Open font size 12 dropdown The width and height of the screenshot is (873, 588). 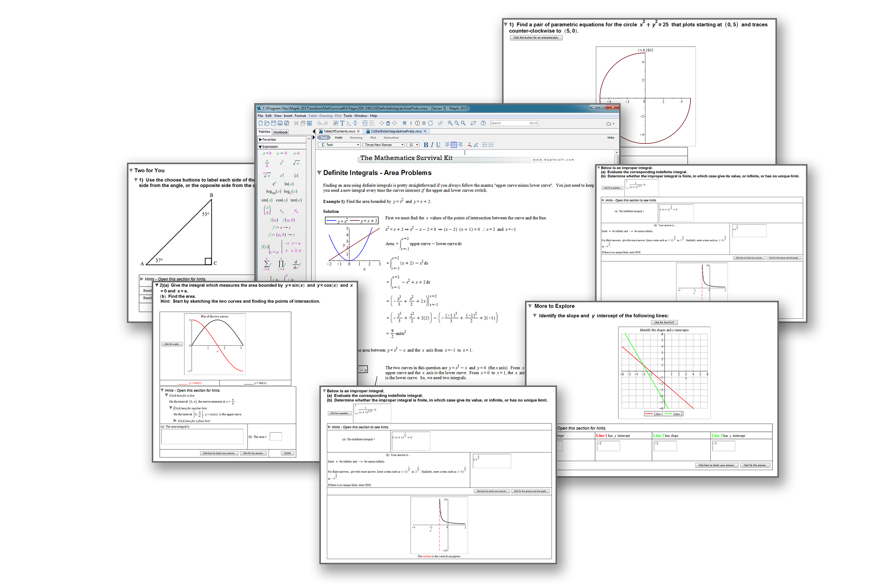coord(413,145)
